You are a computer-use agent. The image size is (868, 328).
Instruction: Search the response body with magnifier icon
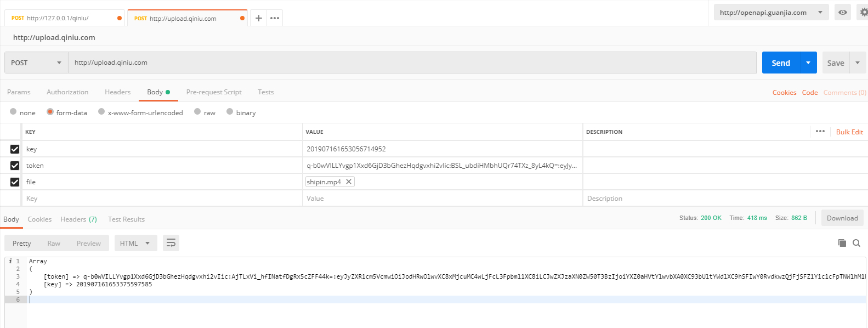coord(856,243)
